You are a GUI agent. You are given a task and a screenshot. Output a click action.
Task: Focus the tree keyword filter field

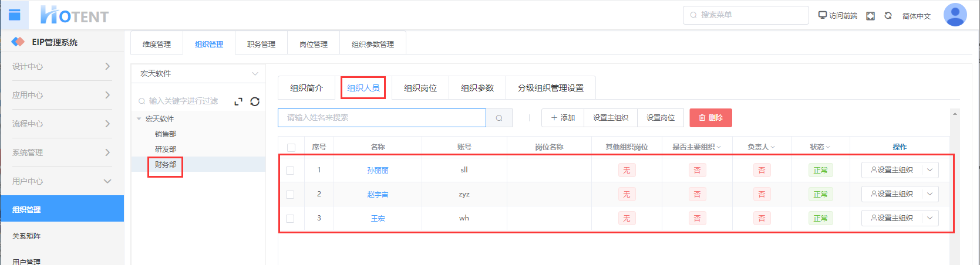click(182, 101)
